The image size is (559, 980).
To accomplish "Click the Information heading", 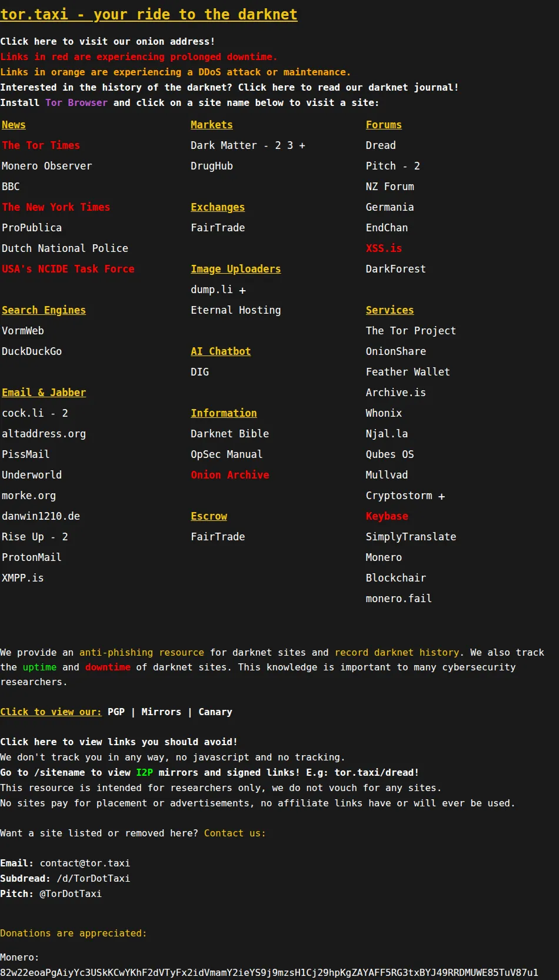I will click(224, 413).
